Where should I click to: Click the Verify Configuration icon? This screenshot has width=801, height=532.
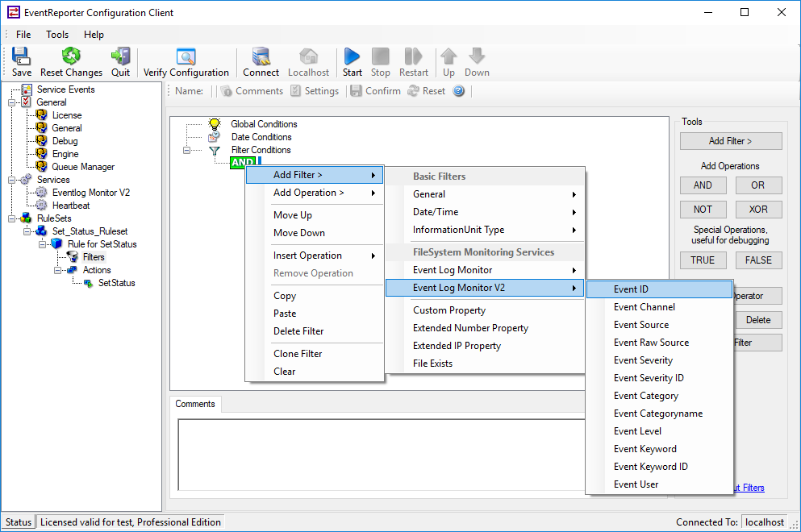click(186, 56)
